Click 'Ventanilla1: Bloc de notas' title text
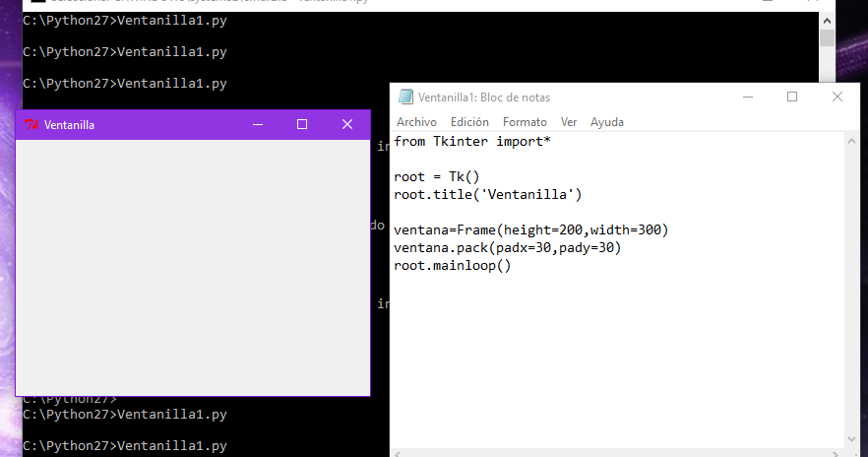The width and height of the screenshot is (868, 457). 484,98
